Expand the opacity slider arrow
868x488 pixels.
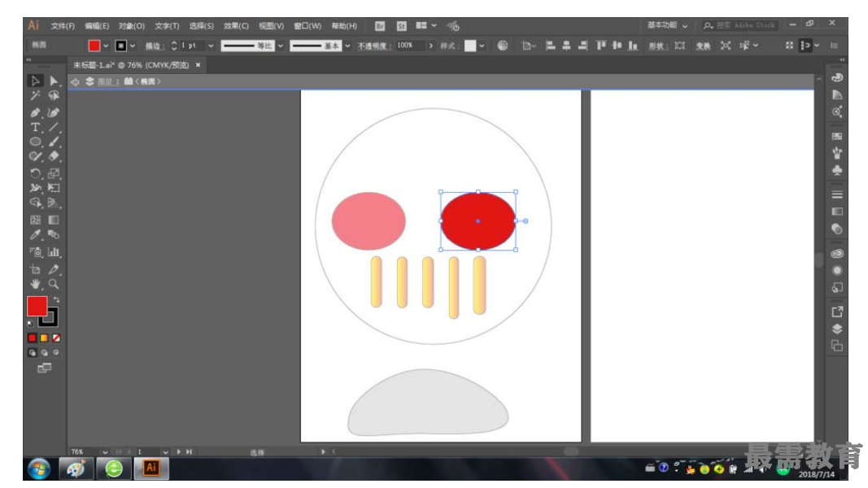(x=430, y=46)
